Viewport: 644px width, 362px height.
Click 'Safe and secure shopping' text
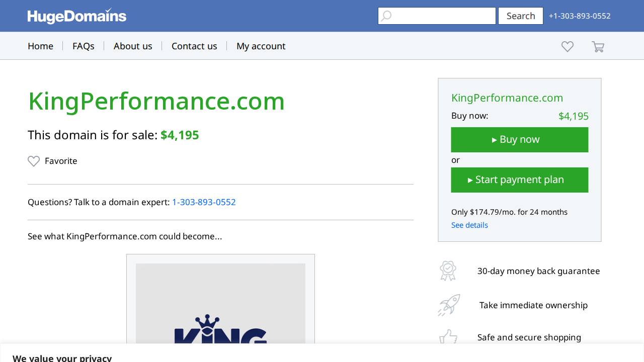point(529,337)
